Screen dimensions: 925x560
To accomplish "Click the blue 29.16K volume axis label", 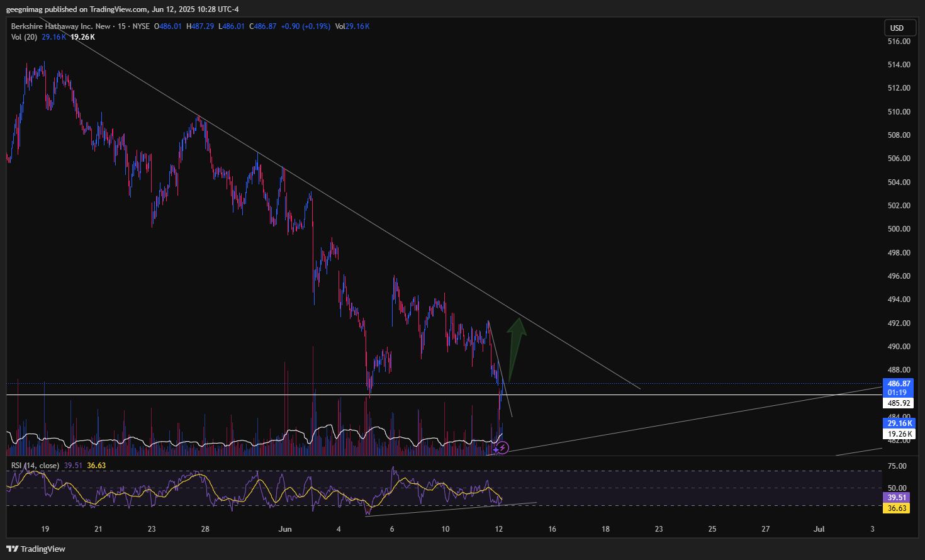I will pyautogui.click(x=900, y=423).
